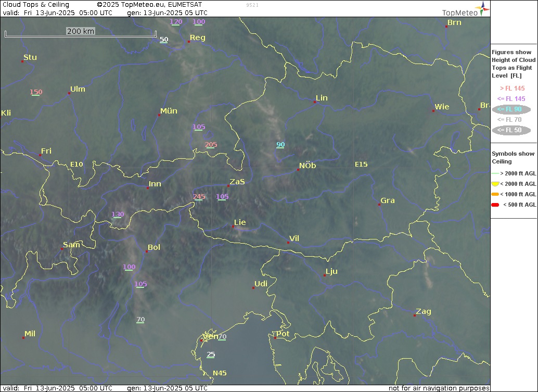
Task: Click the TopMeteo compass star logo
Action: point(483,8)
